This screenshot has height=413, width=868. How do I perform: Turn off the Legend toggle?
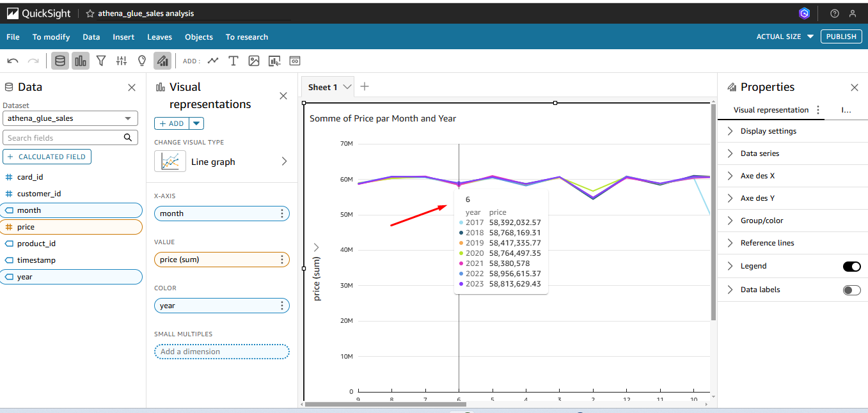pos(851,267)
